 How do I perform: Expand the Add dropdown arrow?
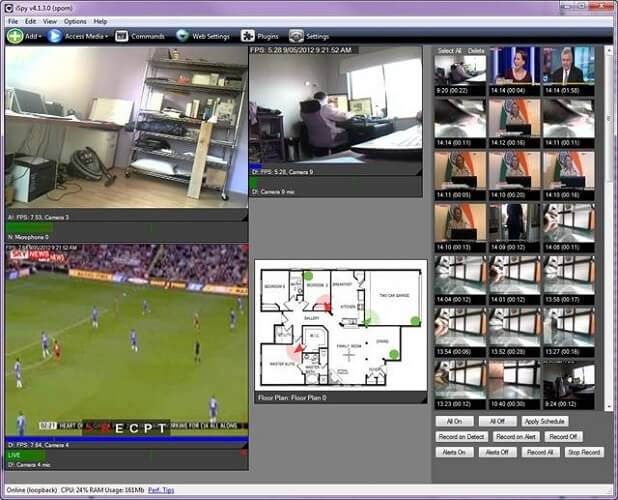[40, 37]
